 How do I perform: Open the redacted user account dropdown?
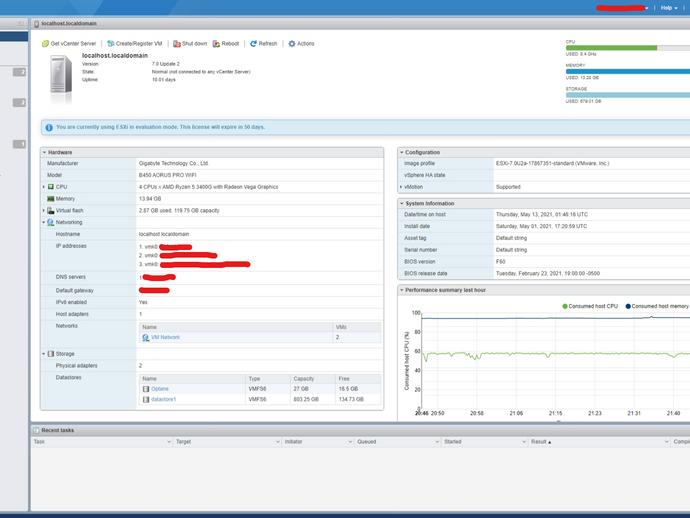pos(622,8)
